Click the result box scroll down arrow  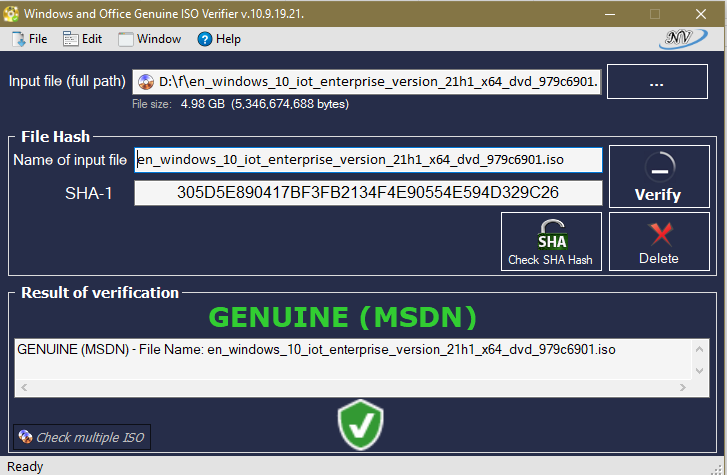tap(700, 371)
